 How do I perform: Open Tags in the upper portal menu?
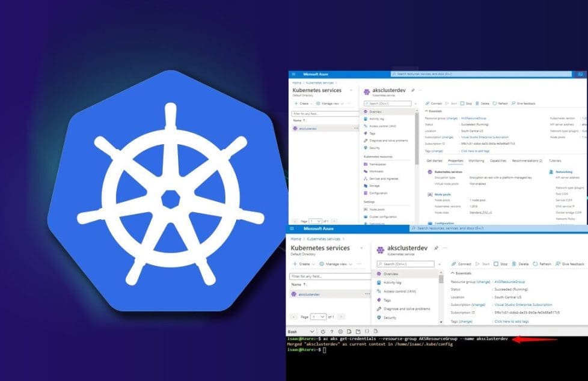pyautogui.click(x=372, y=133)
